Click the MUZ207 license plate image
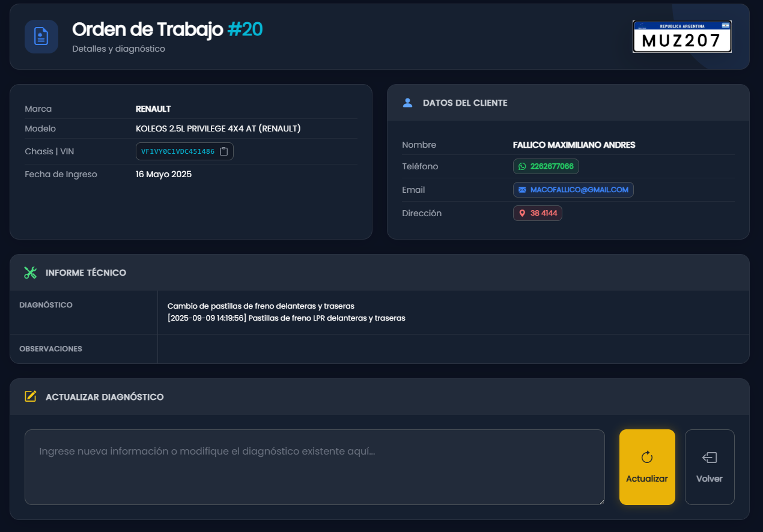The image size is (763, 532). click(682, 37)
